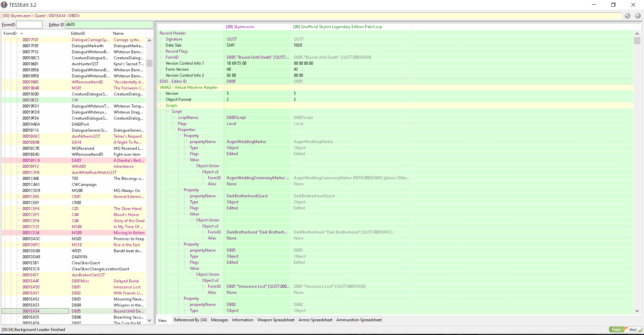This screenshot has height=335, width=644.
Task: Open the Weapon Spreadsheet tab
Action: tap(276, 320)
